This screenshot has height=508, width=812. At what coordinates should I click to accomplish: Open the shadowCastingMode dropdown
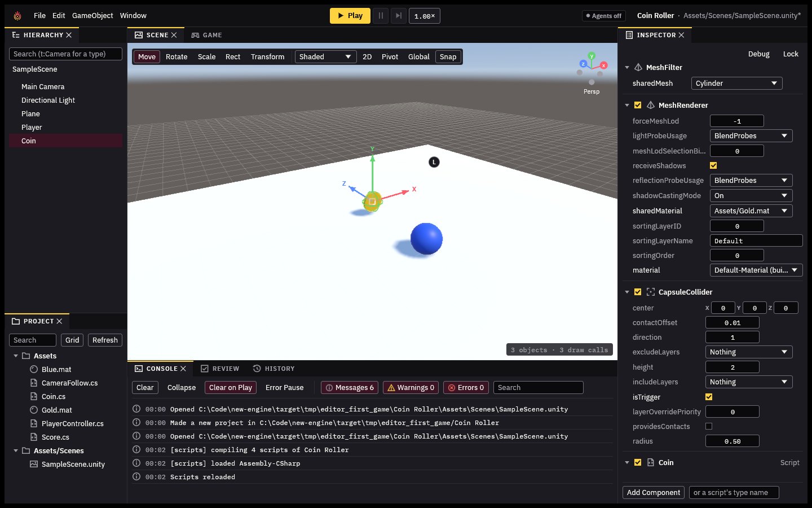[751, 195]
